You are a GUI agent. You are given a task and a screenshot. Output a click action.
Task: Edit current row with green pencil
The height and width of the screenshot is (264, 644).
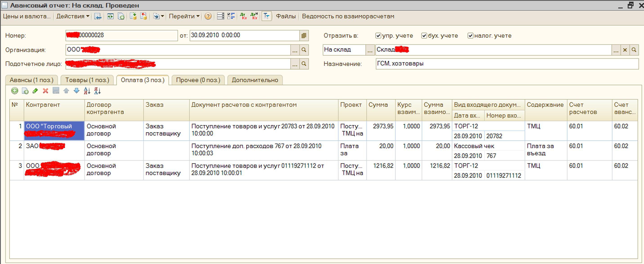tap(35, 91)
